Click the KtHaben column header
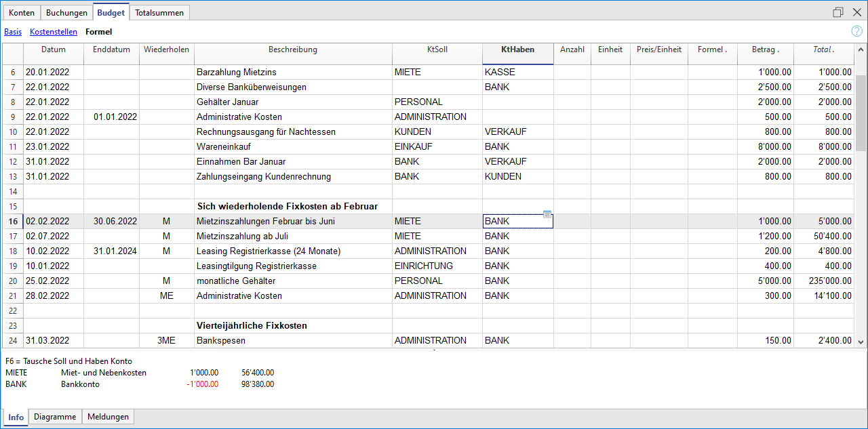Image resolution: width=868 pixels, height=429 pixels. (517, 49)
